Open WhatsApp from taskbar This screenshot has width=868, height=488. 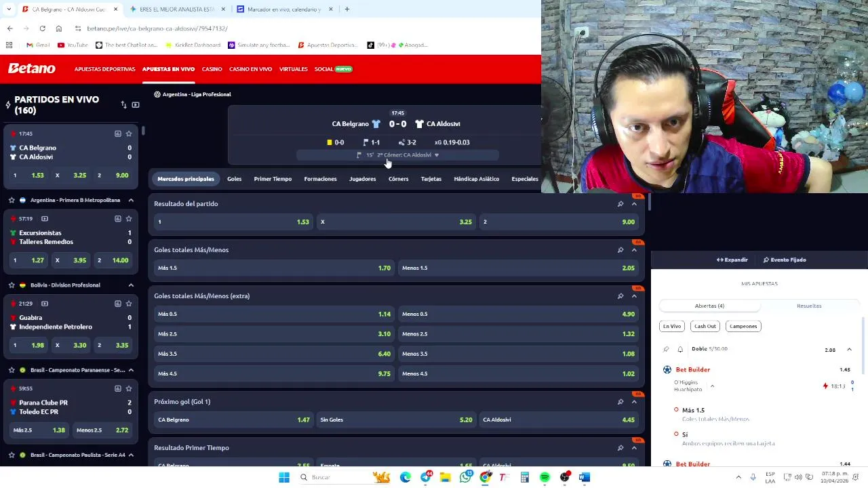(465, 477)
